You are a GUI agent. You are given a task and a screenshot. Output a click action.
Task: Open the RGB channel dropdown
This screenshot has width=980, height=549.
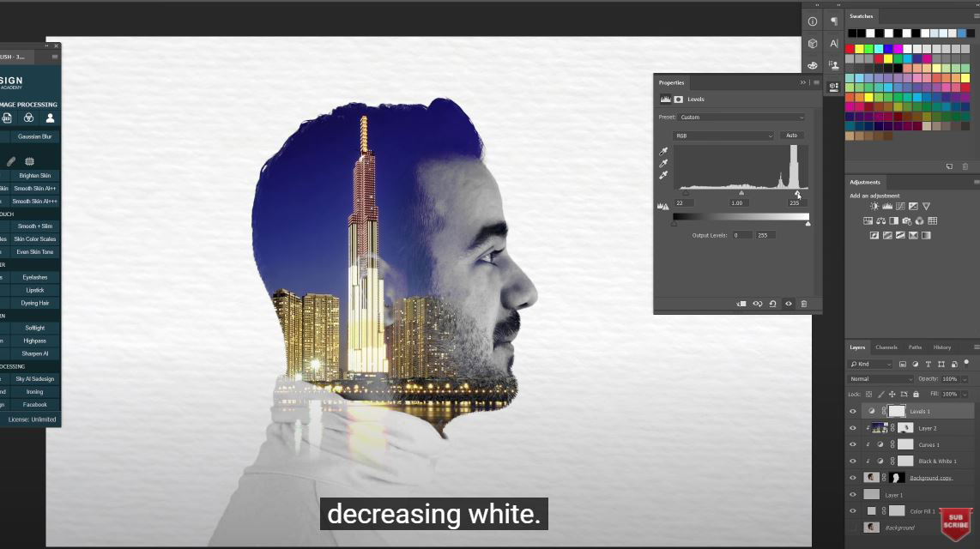723,136
